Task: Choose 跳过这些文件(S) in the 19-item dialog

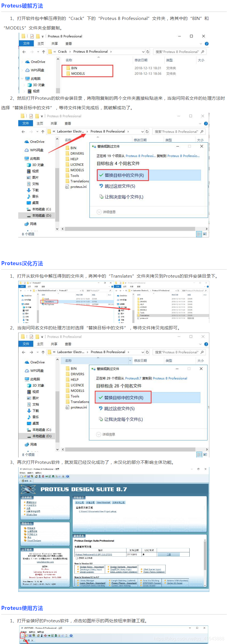Action: (117, 186)
